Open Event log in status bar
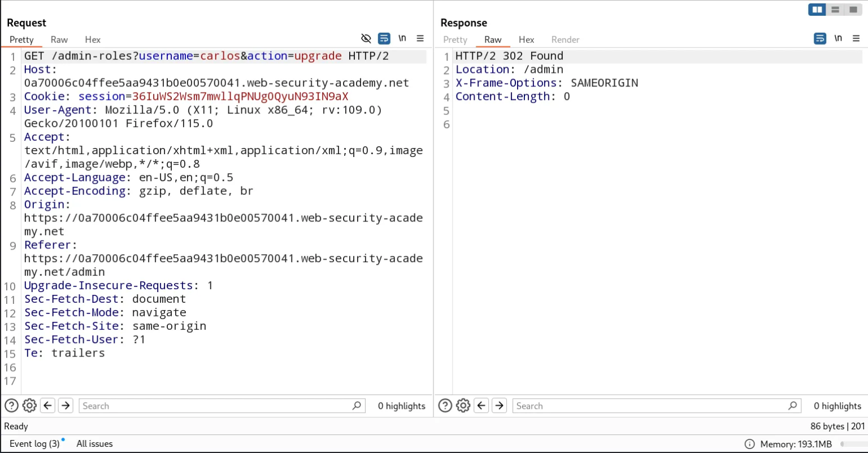Image resolution: width=868 pixels, height=453 pixels. [34, 443]
